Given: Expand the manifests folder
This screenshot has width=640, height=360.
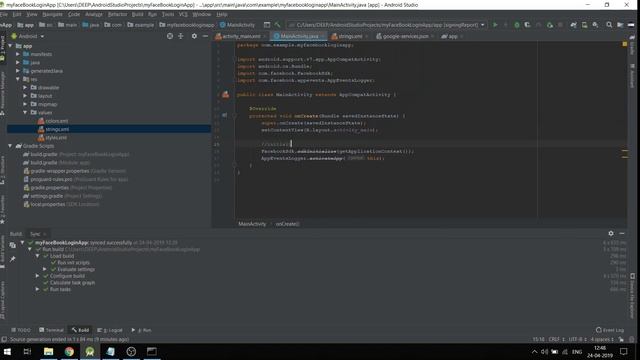Looking at the screenshot, I should pos(18,54).
